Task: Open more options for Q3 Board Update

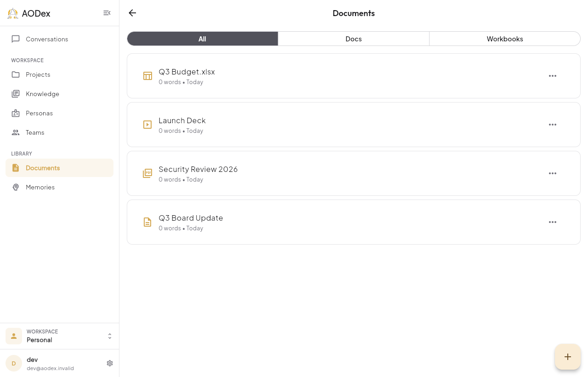Action: click(x=553, y=222)
